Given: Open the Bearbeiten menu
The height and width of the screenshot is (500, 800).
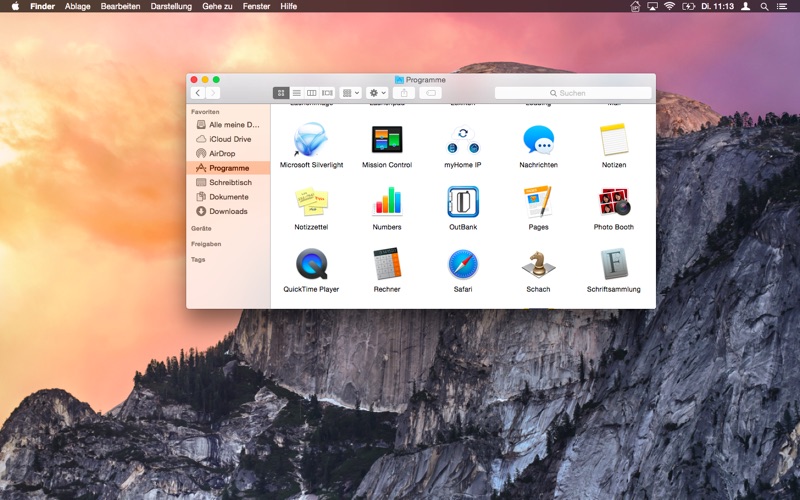Looking at the screenshot, I should pyautogui.click(x=120, y=6).
